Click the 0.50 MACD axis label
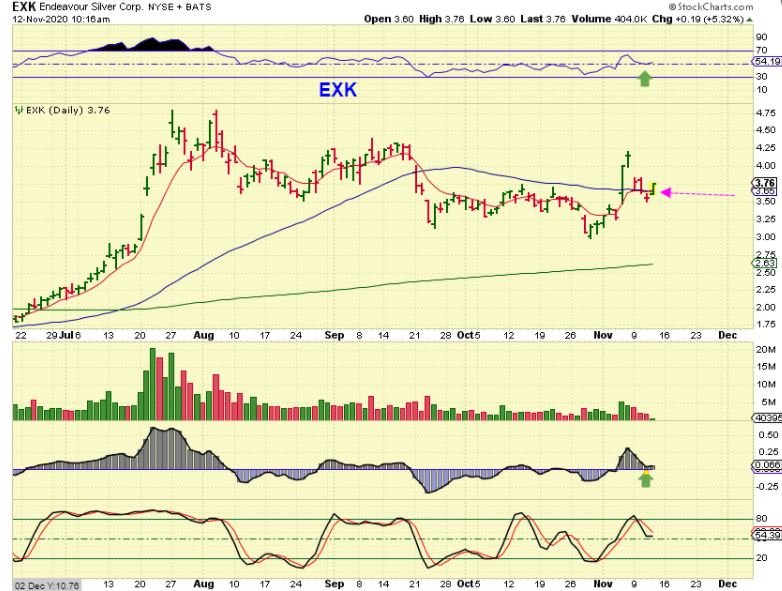The image size is (782, 591). pyautogui.click(x=768, y=435)
